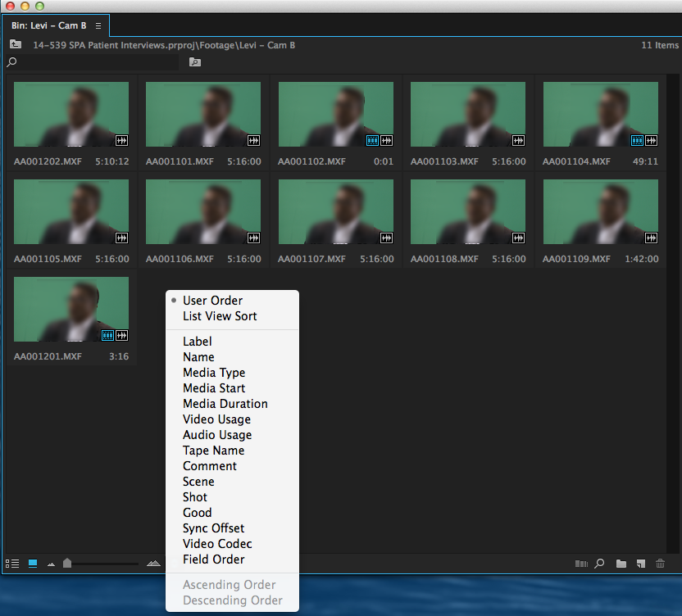
Task: Click audio badge on AA001202.MXF thumbnail
Action: [x=121, y=140]
